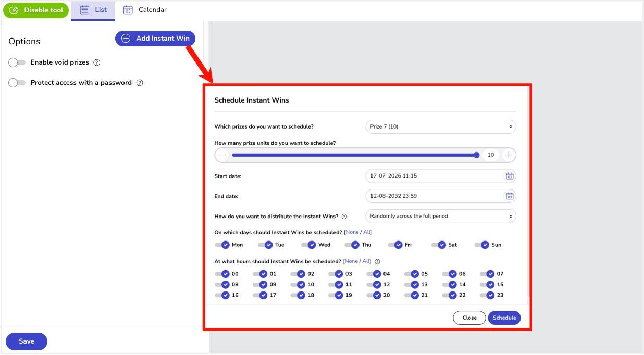Toggle hour 00 switch
The width and height of the screenshot is (644, 355).
point(222,274)
